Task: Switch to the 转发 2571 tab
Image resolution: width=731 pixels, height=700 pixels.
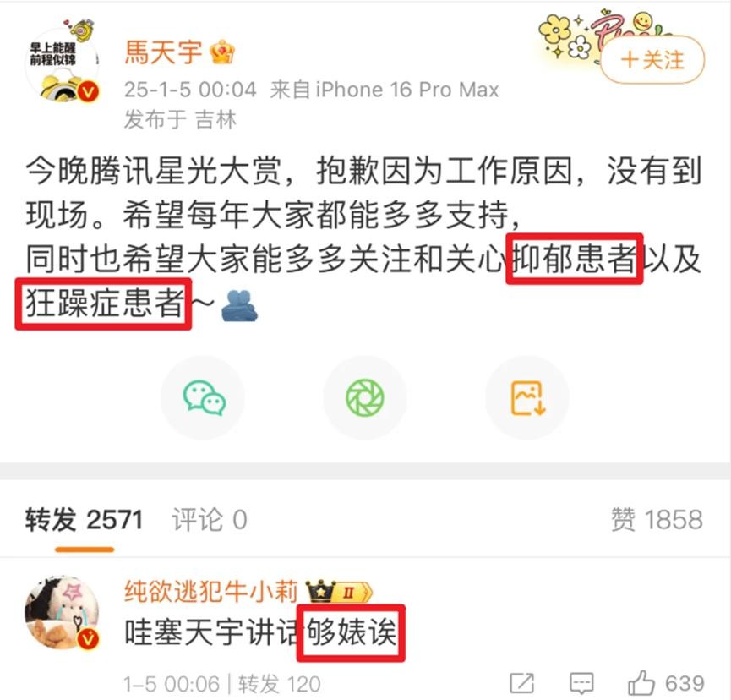Action: click(84, 520)
